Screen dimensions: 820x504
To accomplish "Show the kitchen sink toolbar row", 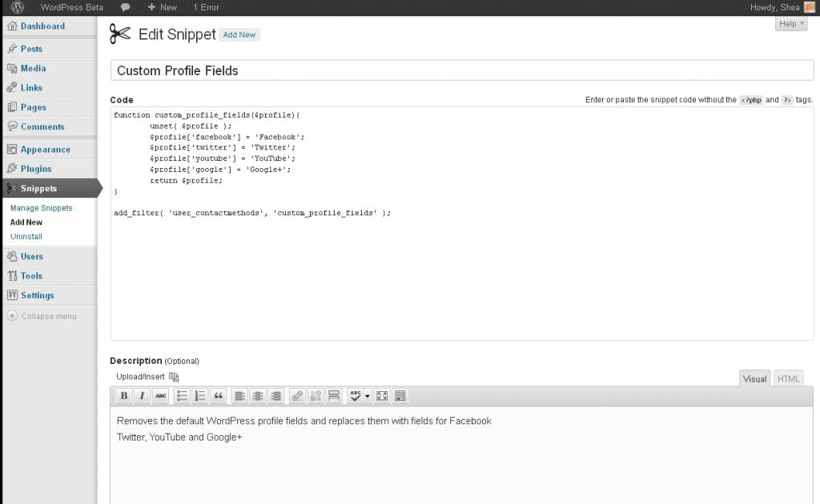I will point(400,396).
